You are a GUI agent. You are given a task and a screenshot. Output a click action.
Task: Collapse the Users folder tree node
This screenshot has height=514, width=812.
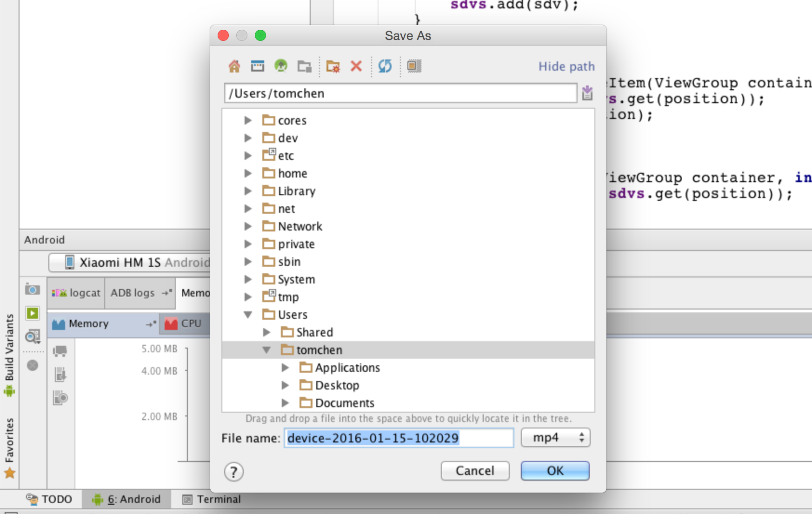coord(248,315)
